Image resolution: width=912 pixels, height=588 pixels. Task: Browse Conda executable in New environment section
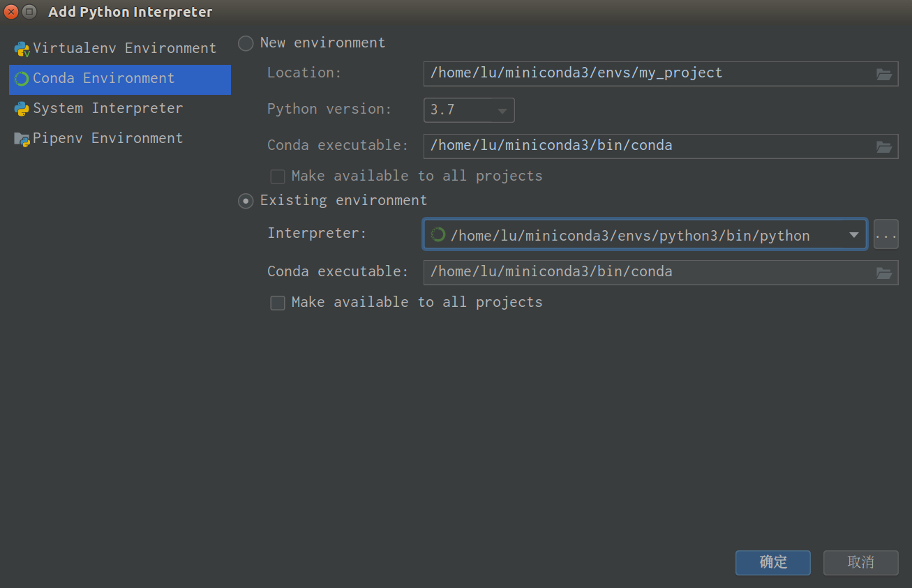tap(884, 146)
